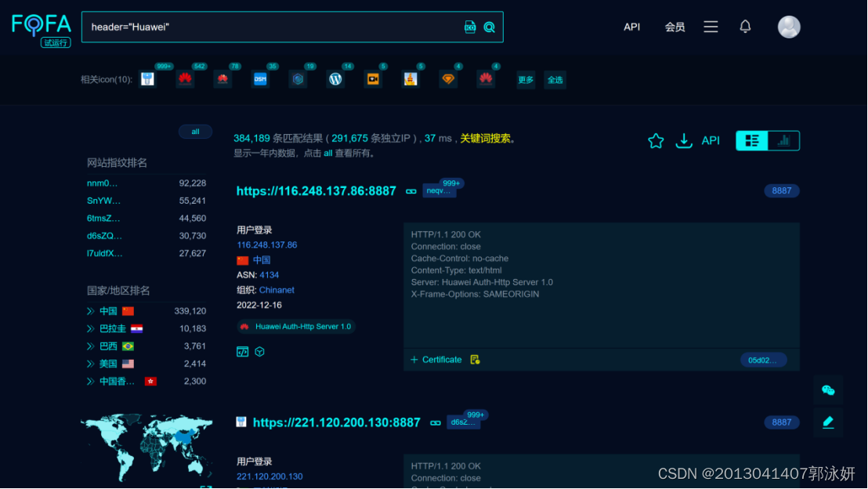Open the hamburger menu
This screenshot has width=868, height=489.
[711, 27]
